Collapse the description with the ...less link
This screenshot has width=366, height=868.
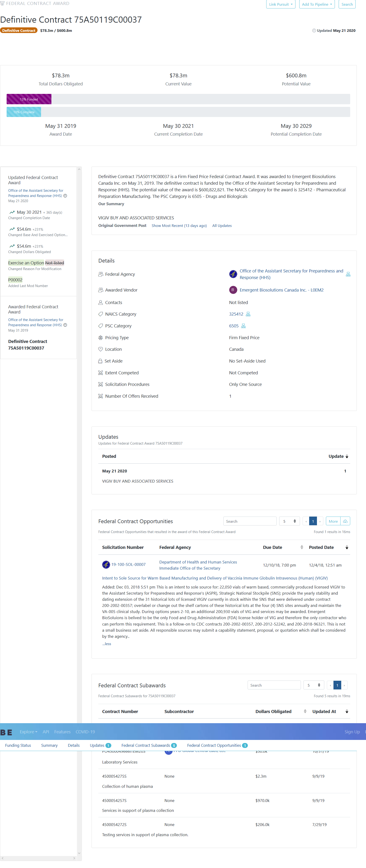107,644
